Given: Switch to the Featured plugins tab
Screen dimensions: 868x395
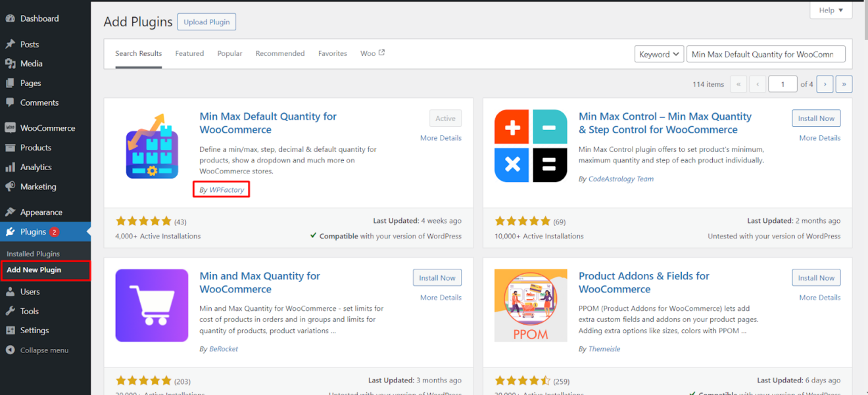Looking at the screenshot, I should (x=189, y=53).
